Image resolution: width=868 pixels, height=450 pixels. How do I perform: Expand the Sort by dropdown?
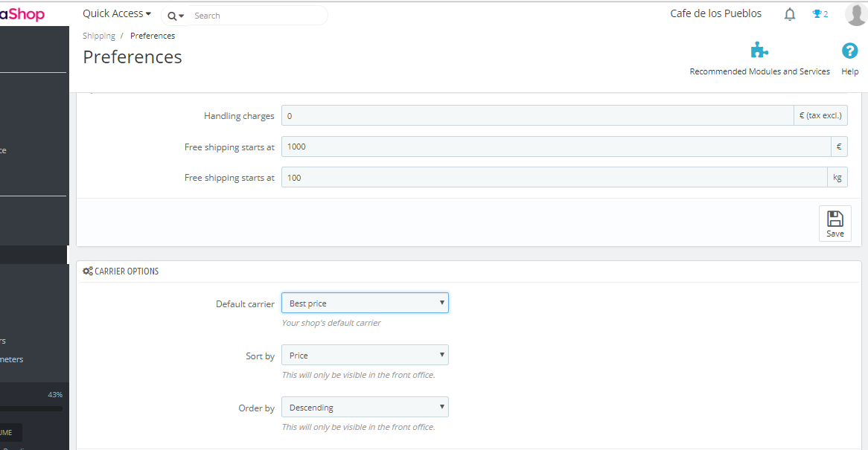[365, 356]
